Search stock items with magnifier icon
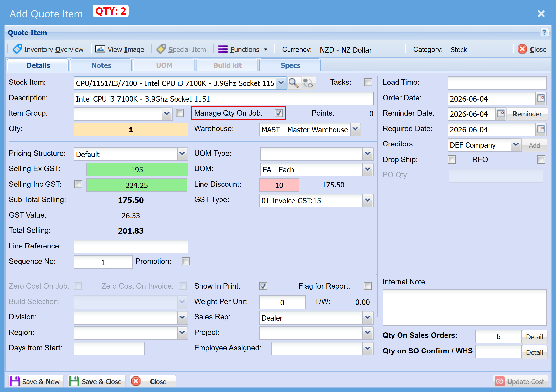 point(293,83)
